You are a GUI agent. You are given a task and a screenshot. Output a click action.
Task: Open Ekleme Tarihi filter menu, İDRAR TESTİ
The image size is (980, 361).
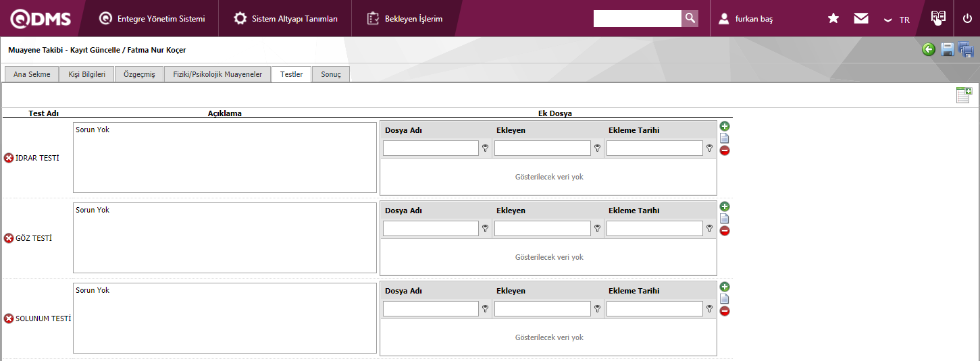point(709,148)
